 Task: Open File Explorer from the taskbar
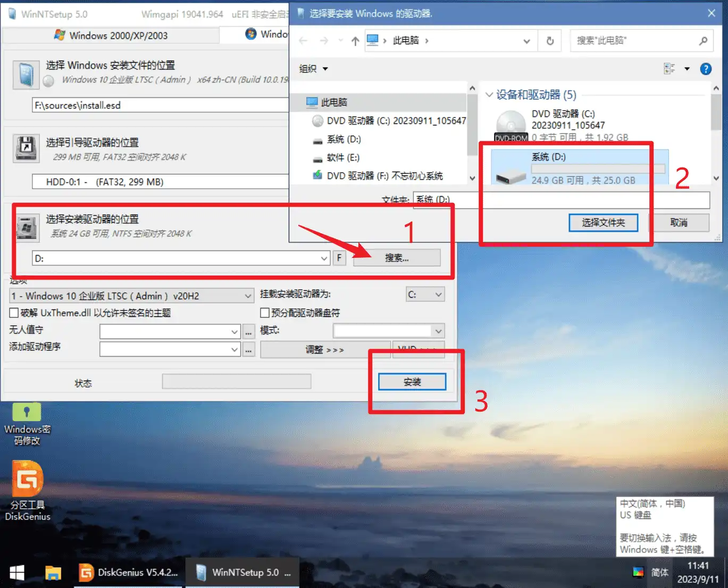click(53, 573)
